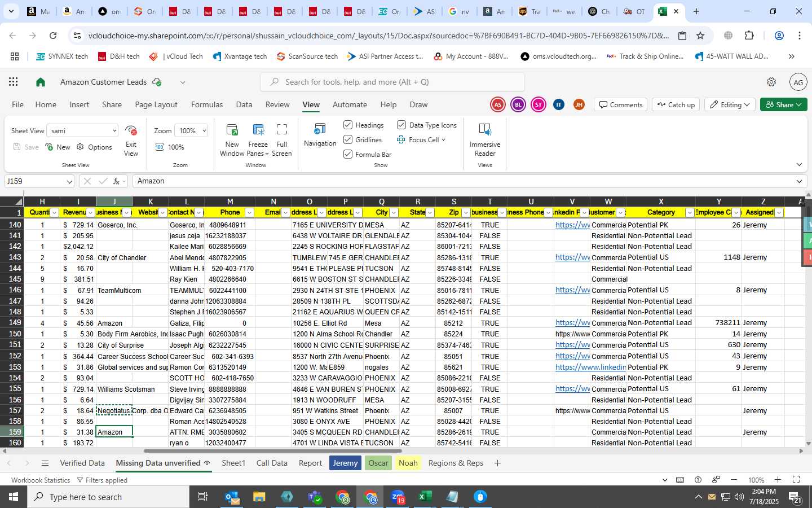Toggle the Headings checkbox
Image resolution: width=812 pixels, height=508 pixels.
click(348, 125)
